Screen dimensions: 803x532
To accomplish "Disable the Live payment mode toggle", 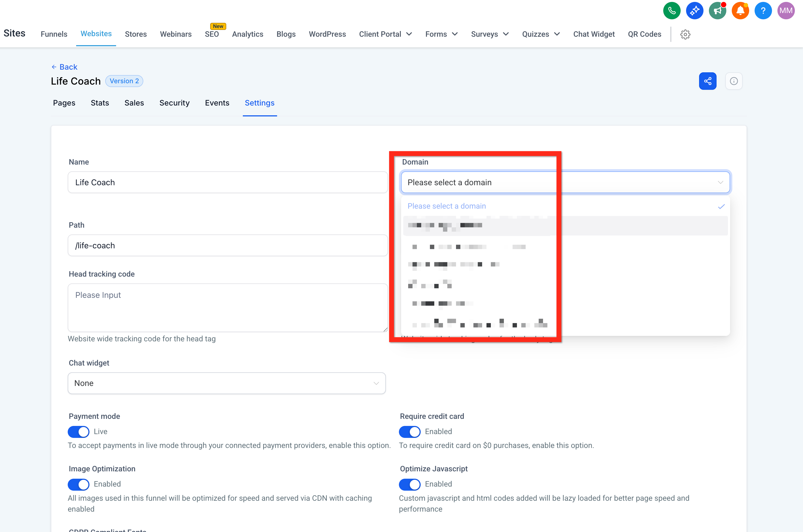I will [78, 432].
